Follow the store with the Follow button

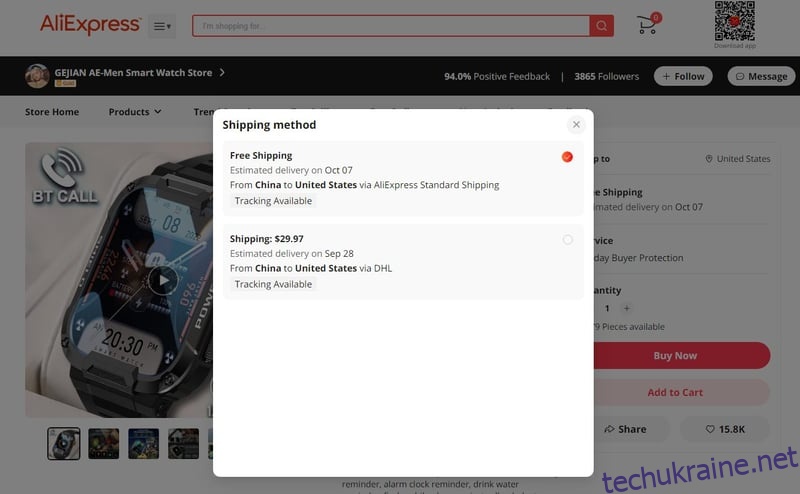tap(683, 76)
